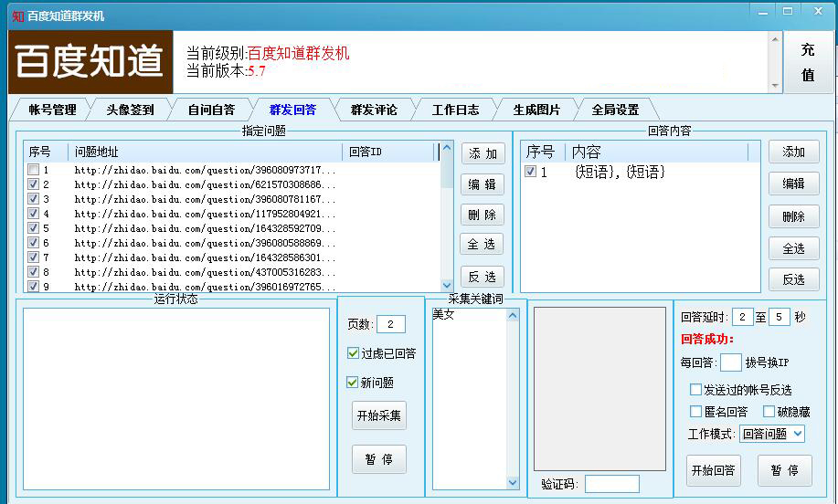This screenshot has width=838, height=504.
Task: Click the 开始回答 button
Action: [714, 470]
